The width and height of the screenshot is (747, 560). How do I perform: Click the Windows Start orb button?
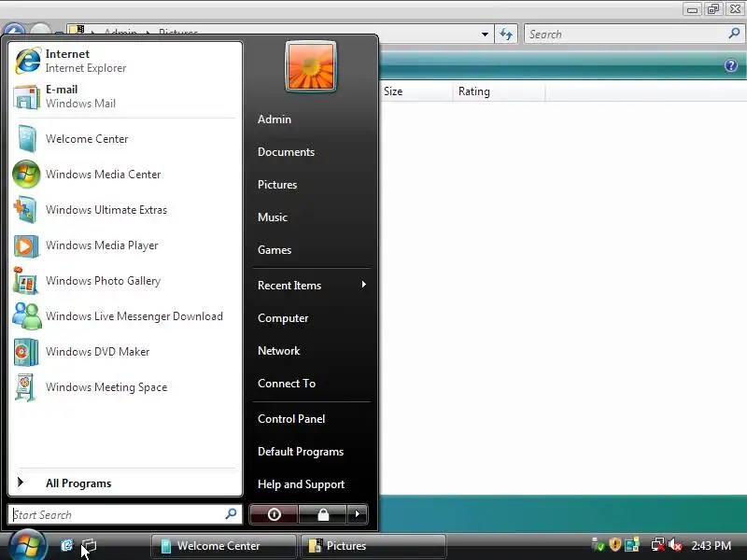pos(28,545)
